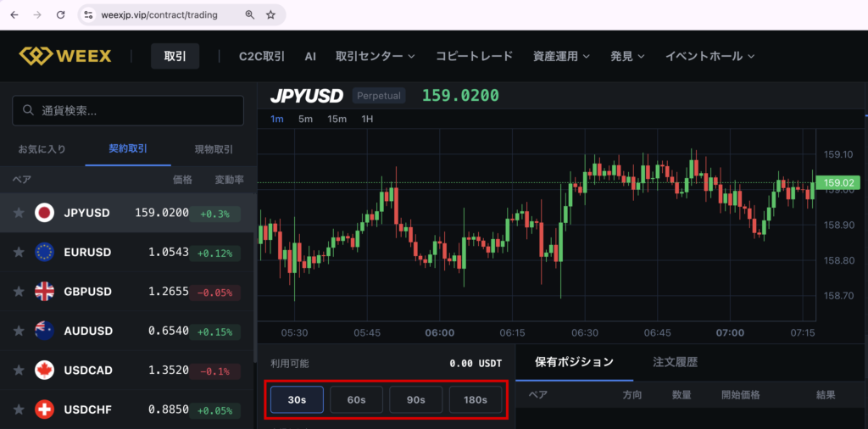Image resolution: width=868 pixels, height=429 pixels.
Task: Click the 通貨検索 search field
Action: pos(128,111)
